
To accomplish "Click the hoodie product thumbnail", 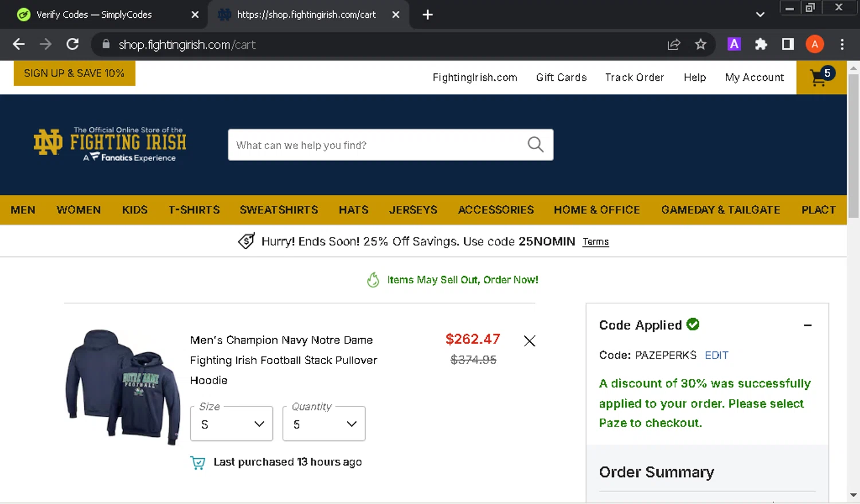I will (x=122, y=387).
